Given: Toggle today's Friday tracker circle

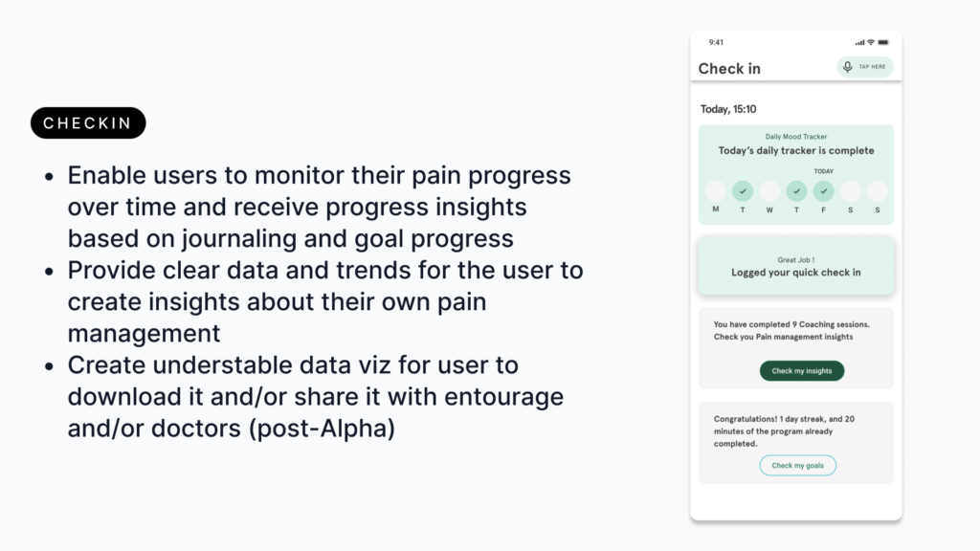Looking at the screenshot, I should pos(824,191).
